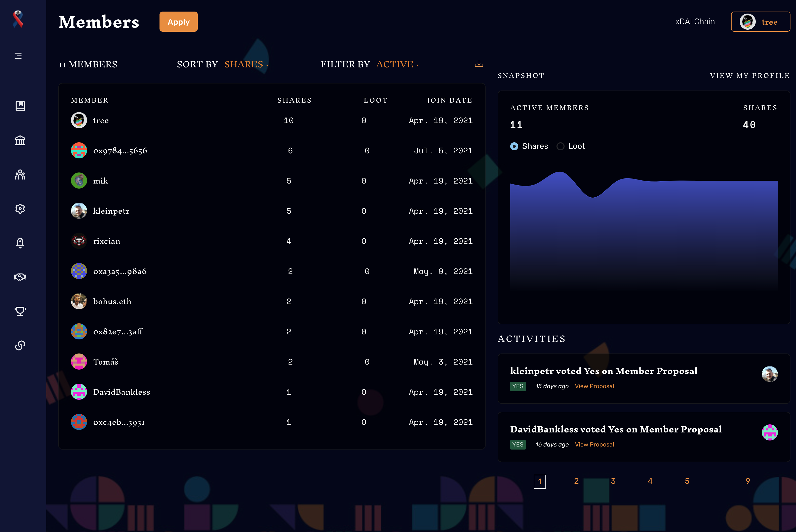
Task: Click kleinpetr voted Yes activity title
Action: tap(604, 371)
